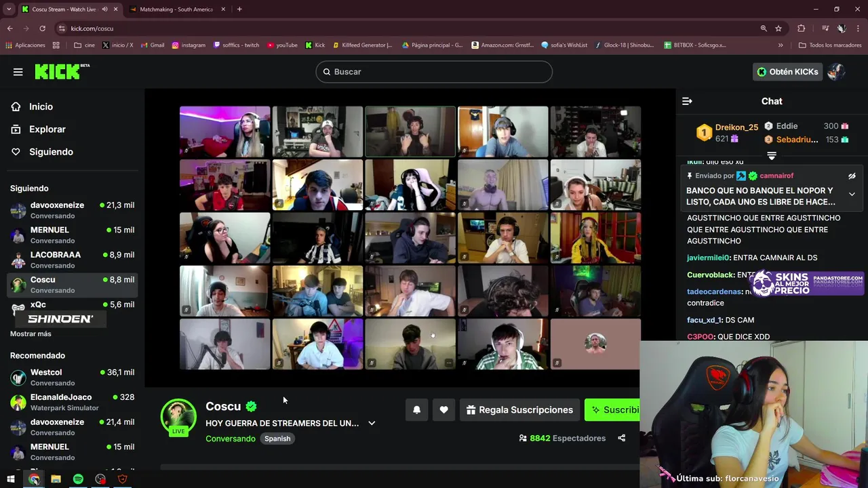The image size is (868, 488).
Task: Open ElcanaldeJoaco recommended channel
Action: [x=72, y=402]
